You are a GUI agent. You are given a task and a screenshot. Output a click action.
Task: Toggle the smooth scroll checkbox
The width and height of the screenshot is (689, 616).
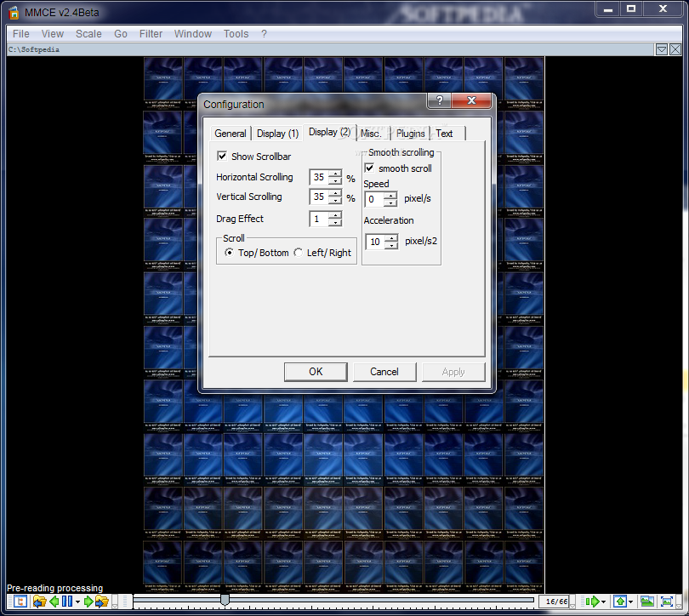[x=369, y=168]
